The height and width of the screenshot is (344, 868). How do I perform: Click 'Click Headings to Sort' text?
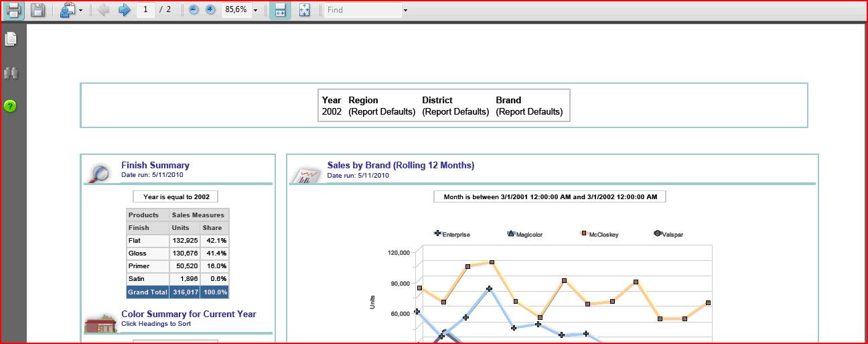point(156,324)
